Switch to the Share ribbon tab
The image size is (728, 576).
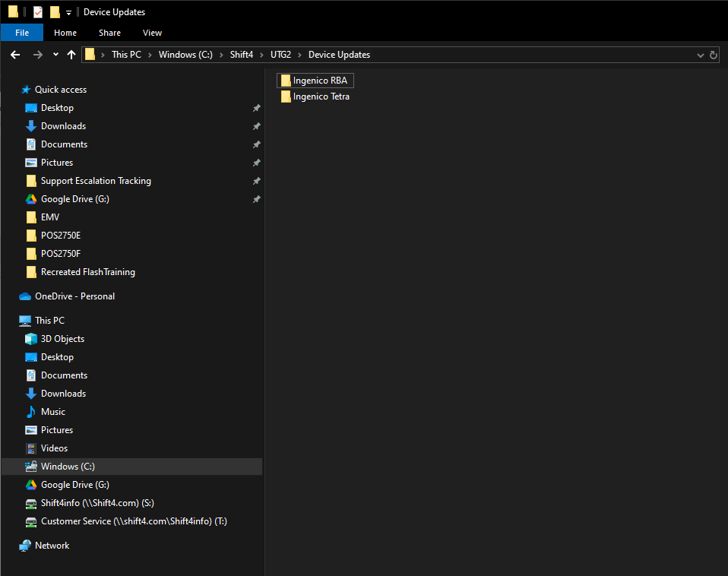click(x=109, y=33)
